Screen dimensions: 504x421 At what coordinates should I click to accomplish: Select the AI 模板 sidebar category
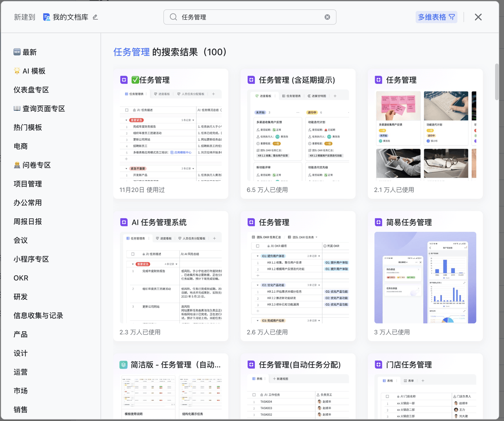tap(33, 71)
